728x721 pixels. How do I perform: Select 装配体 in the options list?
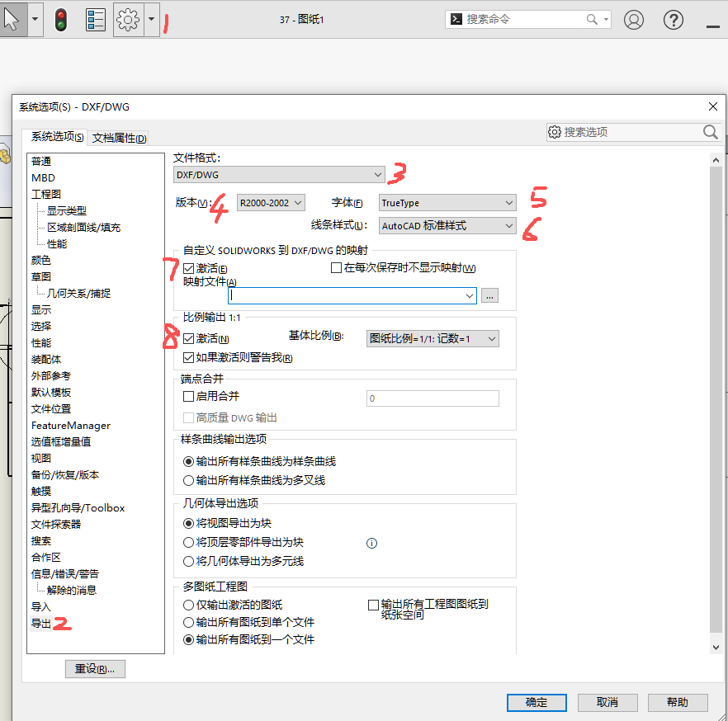46,360
